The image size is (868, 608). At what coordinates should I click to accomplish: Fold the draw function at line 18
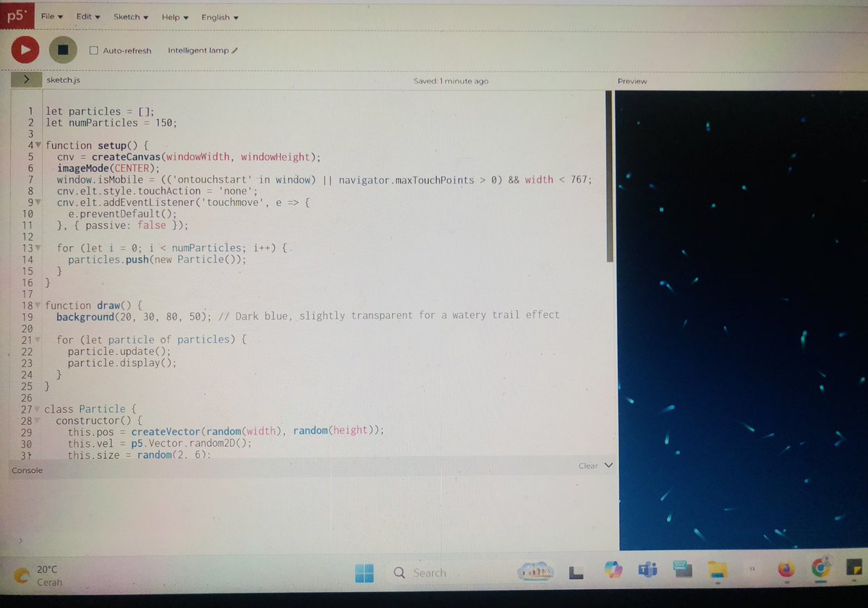39,306
